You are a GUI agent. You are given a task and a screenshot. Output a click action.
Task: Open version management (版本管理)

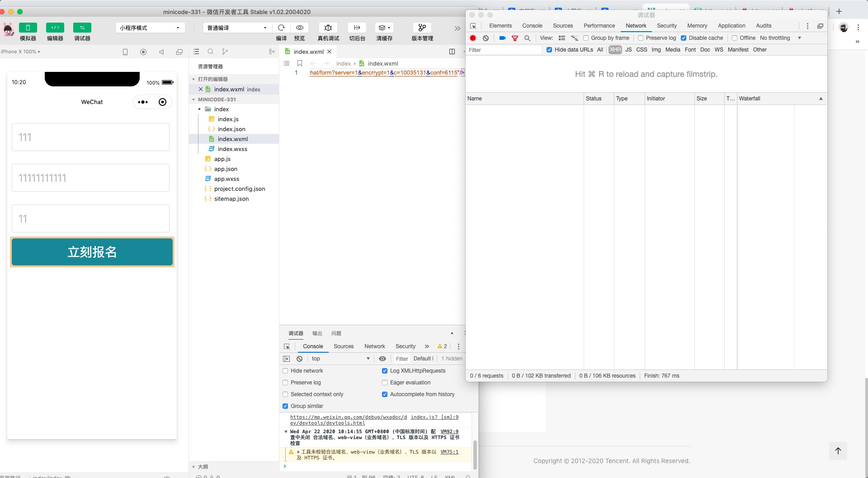pos(422,28)
